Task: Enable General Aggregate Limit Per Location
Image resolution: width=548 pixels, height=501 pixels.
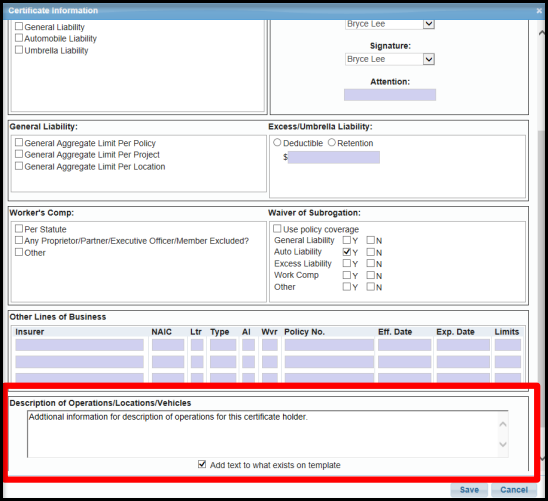Action: [19, 166]
